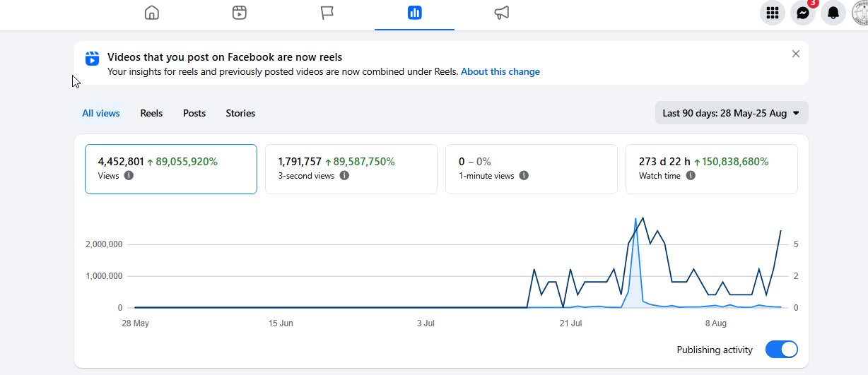Switch to the Reels tab
This screenshot has width=868, height=375.
(x=151, y=113)
